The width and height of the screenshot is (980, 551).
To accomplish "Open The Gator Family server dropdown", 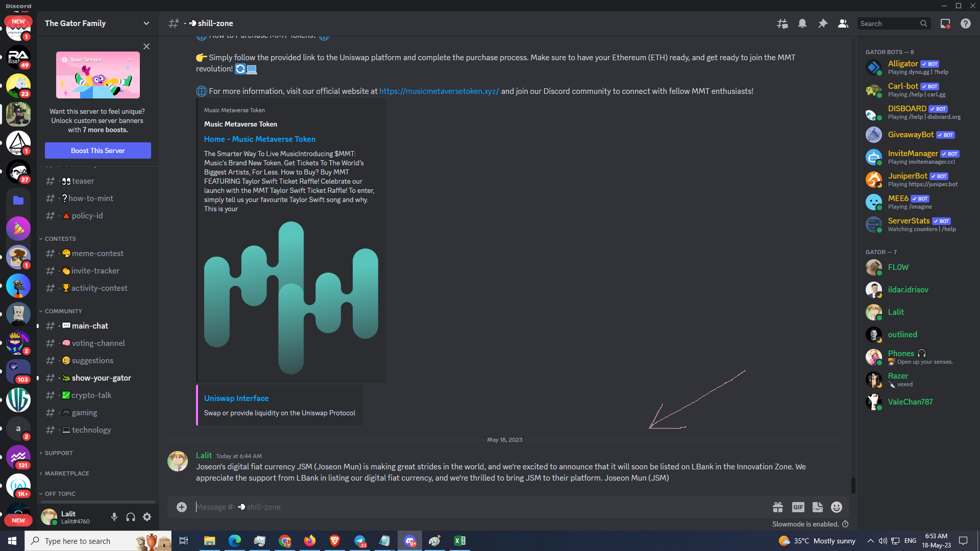I will tap(97, 23).
